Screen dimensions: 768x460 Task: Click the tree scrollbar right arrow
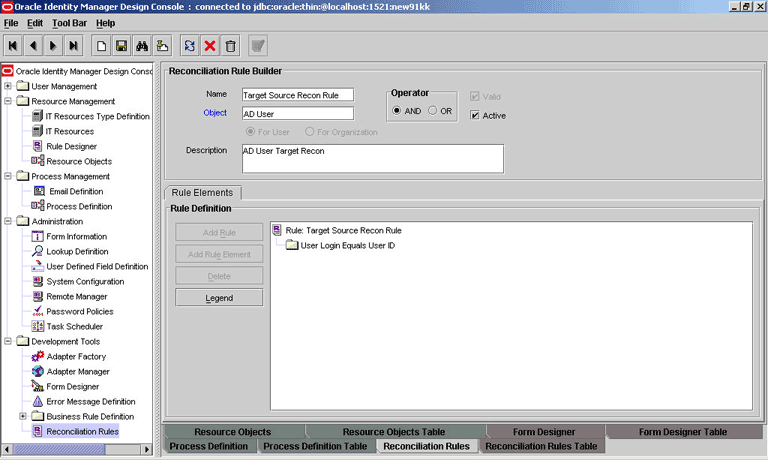point(146,449)
